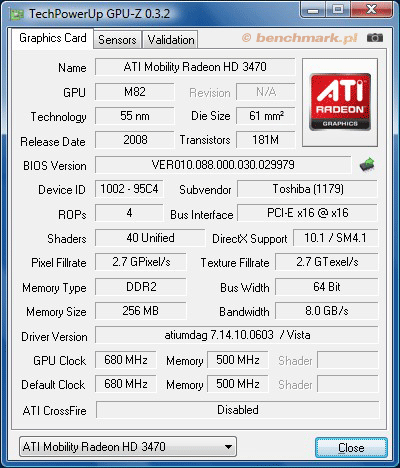Screen dimensions: 400x468
Task: Click the GPU-Z title bar app icon
Action: pyautogui.click(x=17, y=14)
